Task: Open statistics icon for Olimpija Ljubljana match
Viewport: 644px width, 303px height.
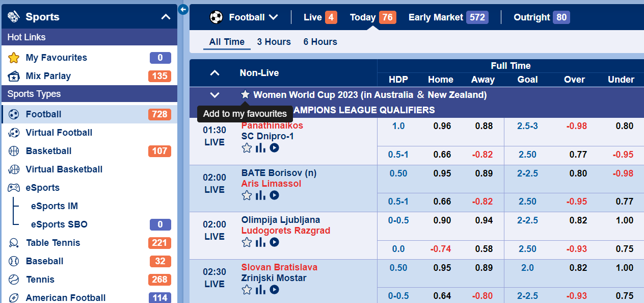Action: coord(260,242)
